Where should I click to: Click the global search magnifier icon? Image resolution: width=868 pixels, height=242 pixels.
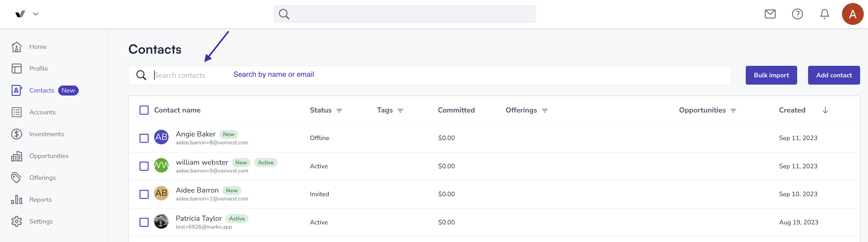(x=284, y=14)
